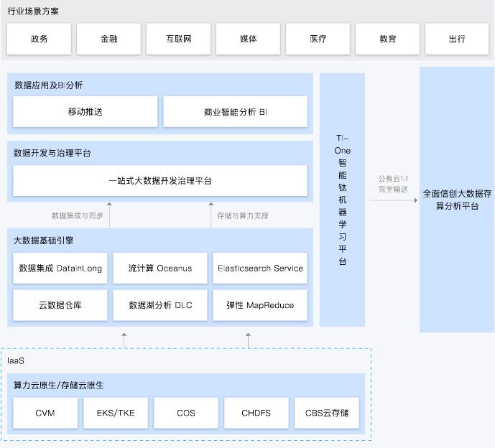
Task: Select the 数据集成 DataInLong box
Action: pyautogui.click(x=60, y=269)
